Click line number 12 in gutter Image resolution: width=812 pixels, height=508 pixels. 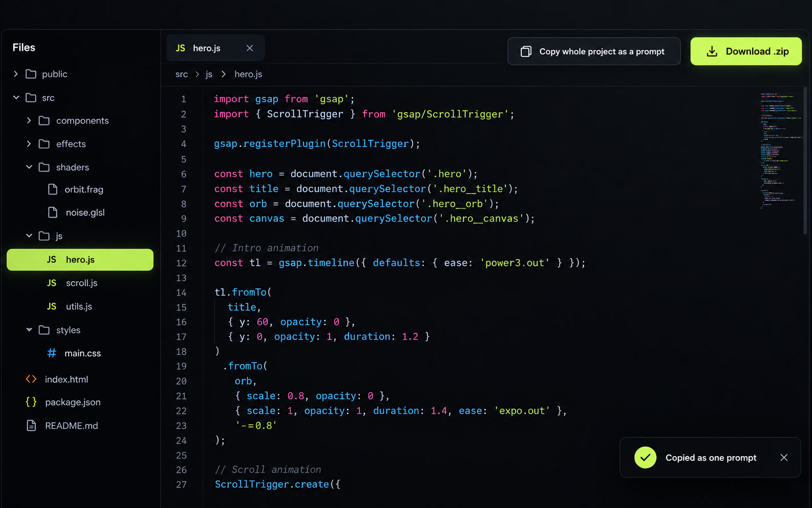[181, 263]
